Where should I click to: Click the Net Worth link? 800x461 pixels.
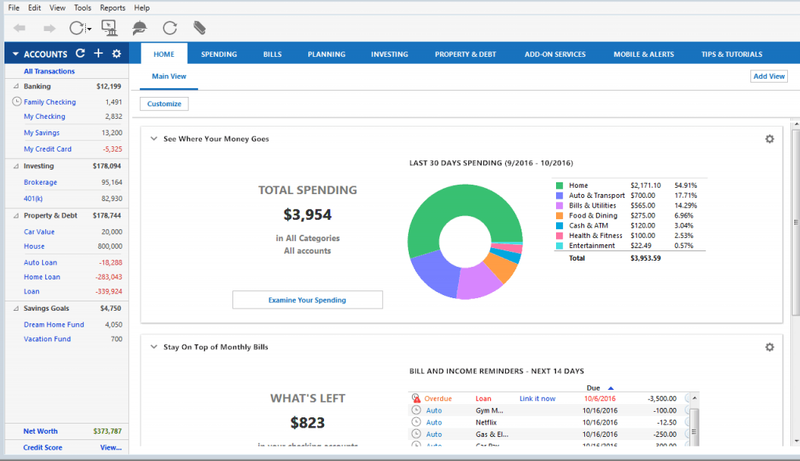(40, 431)
